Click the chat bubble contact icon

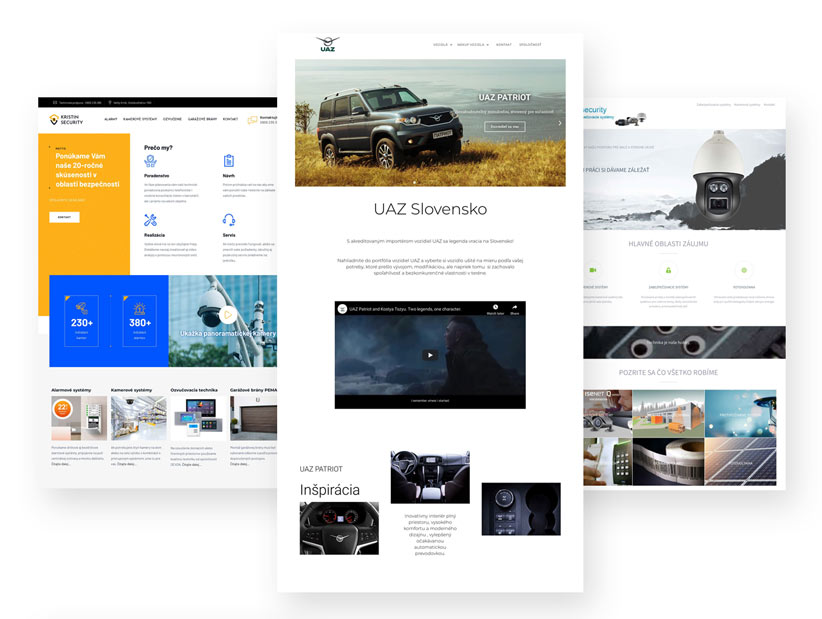pyautogui.click(x=253, y=120)
